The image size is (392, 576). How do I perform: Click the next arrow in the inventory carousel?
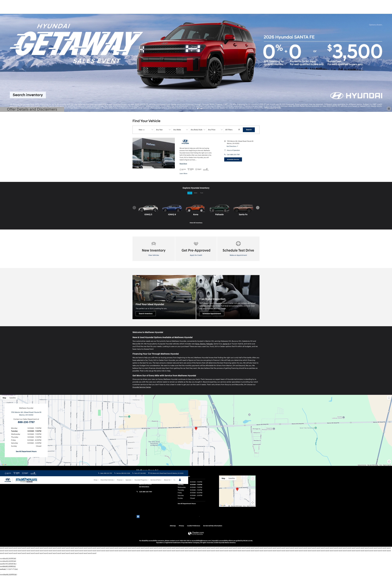258,208
